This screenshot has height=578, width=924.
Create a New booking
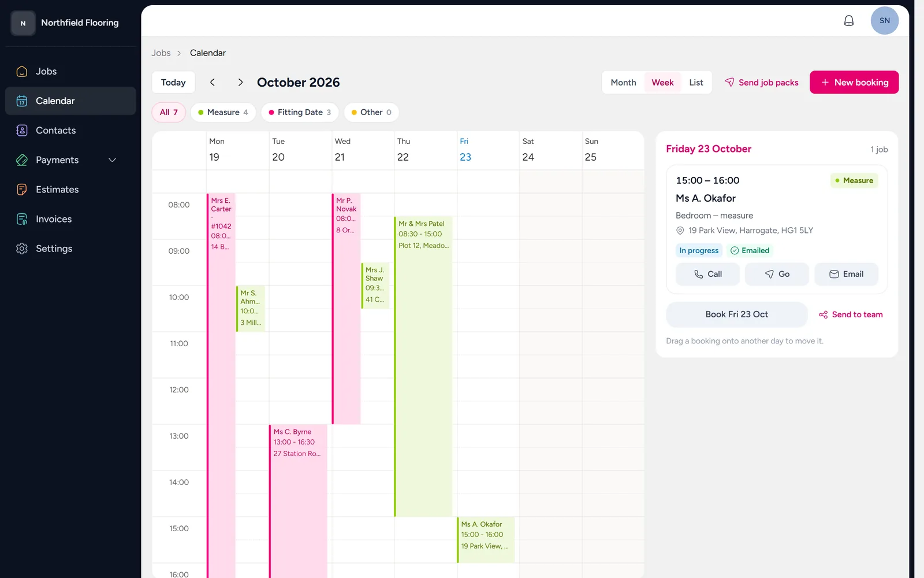854,82
